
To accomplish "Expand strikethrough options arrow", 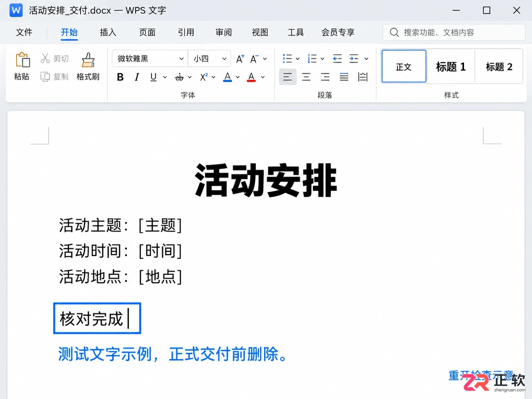I will coord(190,77).
